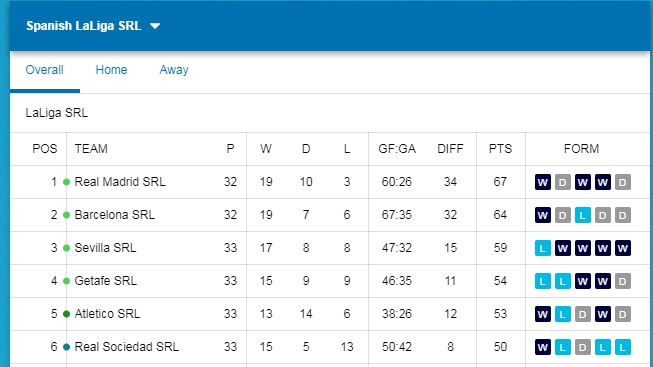Click the blue status dot beside Real Sociedad SRL
This screenshot has height=367, width=653.
point(66,347)
